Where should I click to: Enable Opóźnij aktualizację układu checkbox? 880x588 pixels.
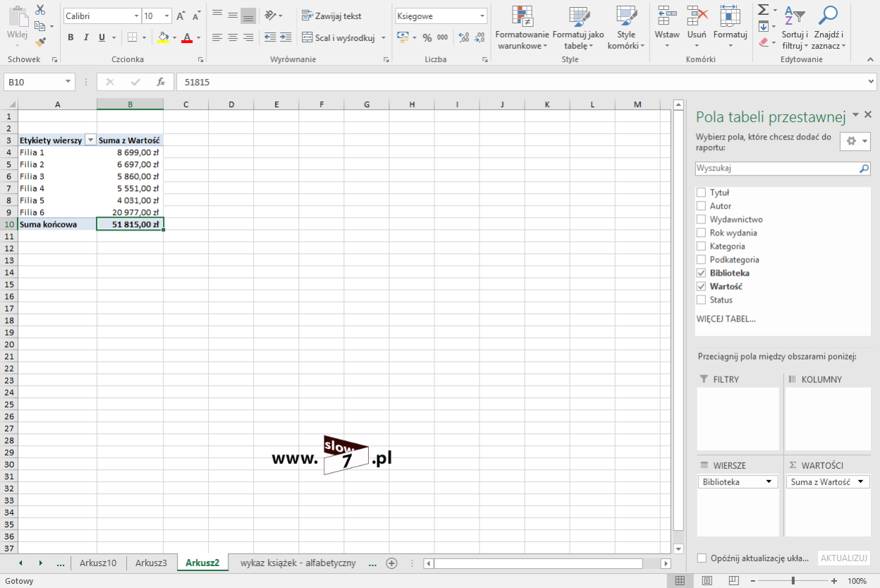(x=702, y=558)
